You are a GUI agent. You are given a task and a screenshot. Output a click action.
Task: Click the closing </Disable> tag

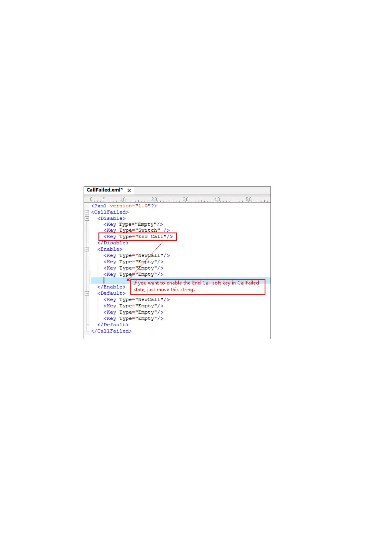coord(113,243)
